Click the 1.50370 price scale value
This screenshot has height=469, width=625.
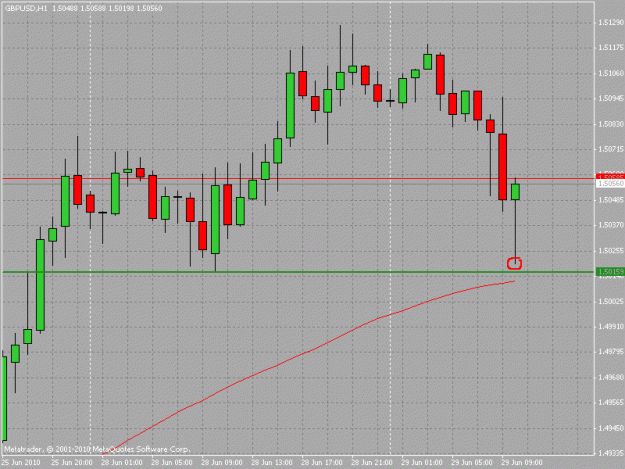point(611,225)
